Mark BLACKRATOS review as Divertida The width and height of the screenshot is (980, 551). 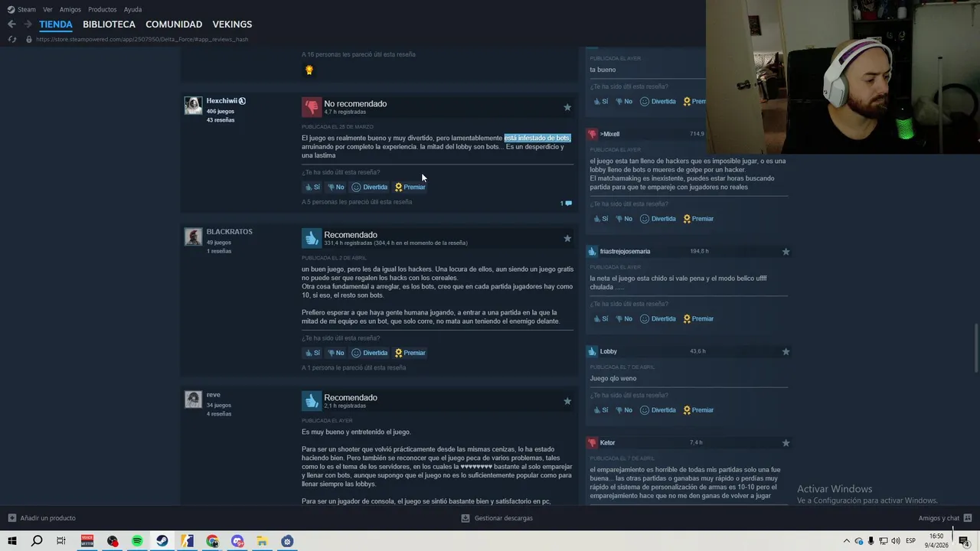click(x=370, y=353)
